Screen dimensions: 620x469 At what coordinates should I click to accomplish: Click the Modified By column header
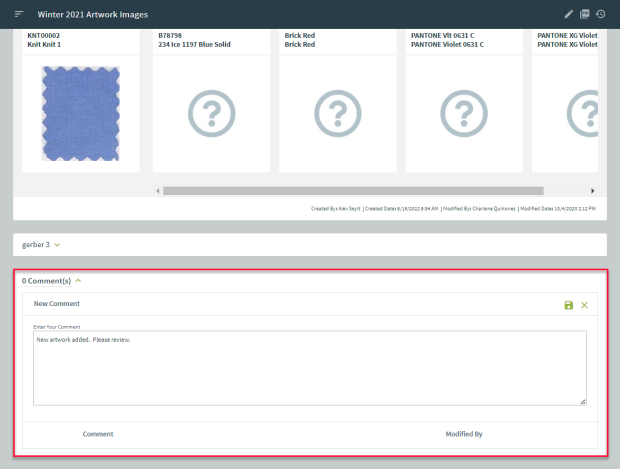(x=464, y=434)
